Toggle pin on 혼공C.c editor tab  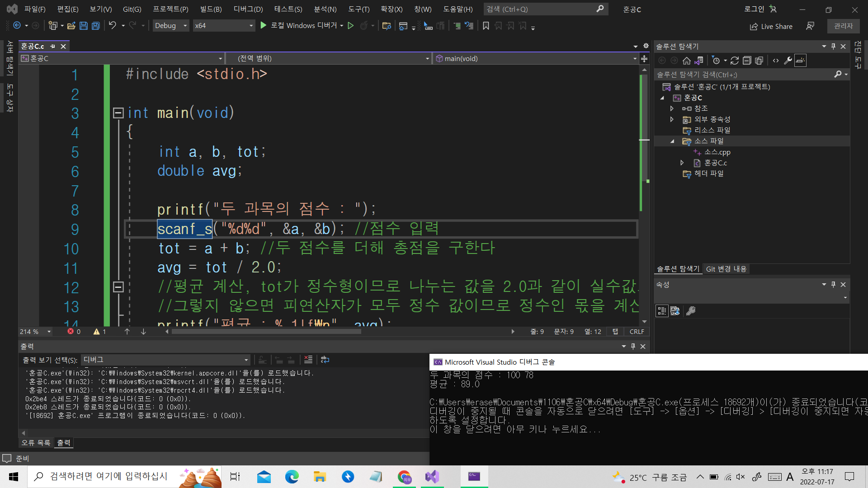coord(53,46)
